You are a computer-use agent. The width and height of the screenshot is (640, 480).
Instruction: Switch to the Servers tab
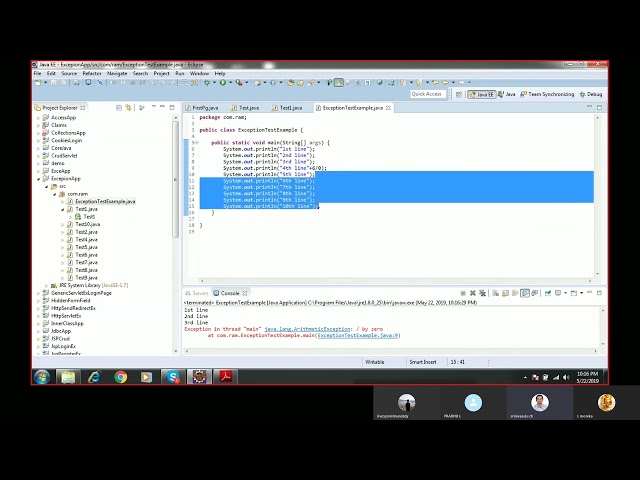click(x=197, y=293)
